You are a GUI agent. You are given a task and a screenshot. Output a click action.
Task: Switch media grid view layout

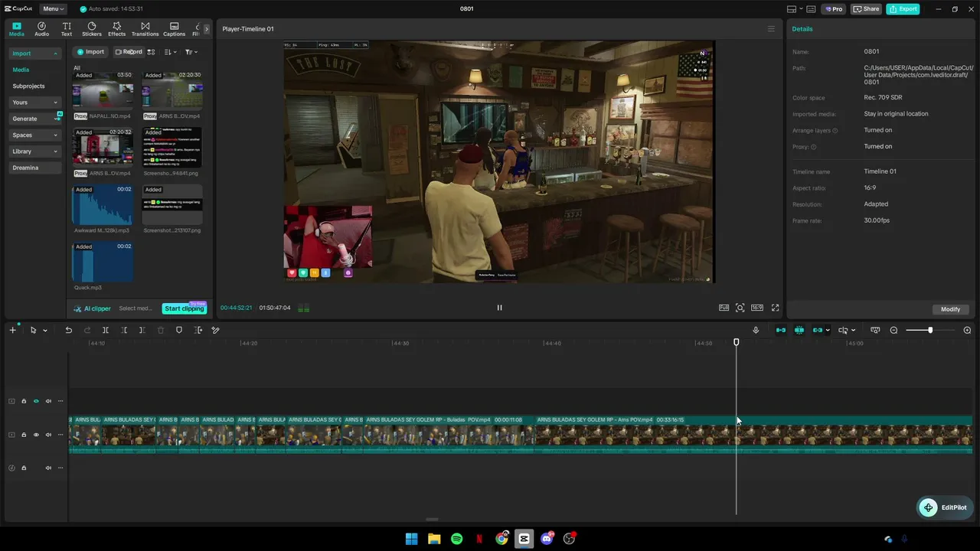click(x=151, y=52)
